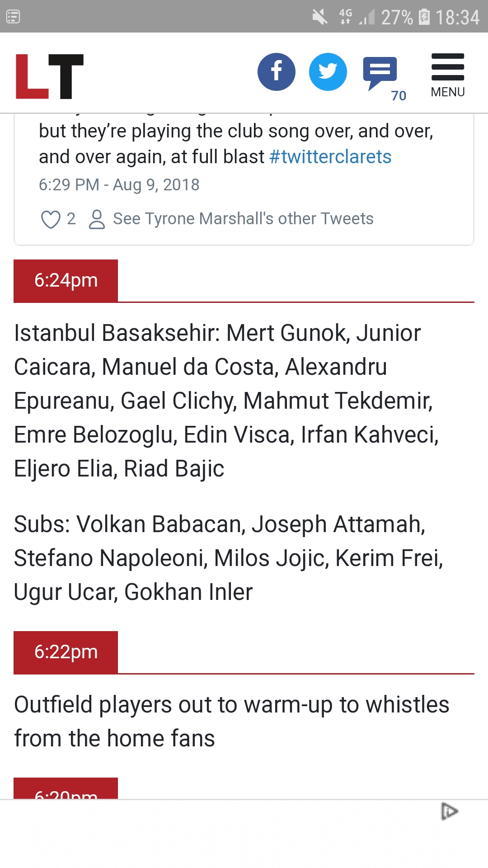
Task: Tap the AdChoices icon in ad banner
Action: 449,811
